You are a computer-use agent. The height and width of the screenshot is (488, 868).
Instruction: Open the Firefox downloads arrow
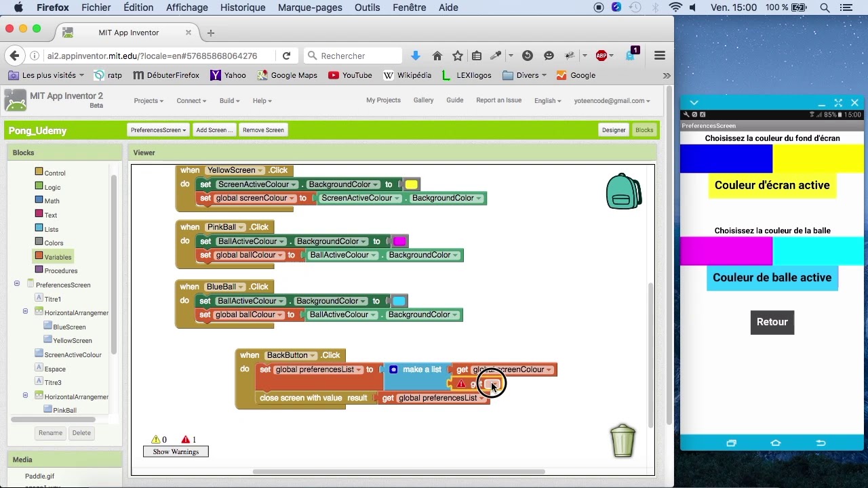[416, 56]
